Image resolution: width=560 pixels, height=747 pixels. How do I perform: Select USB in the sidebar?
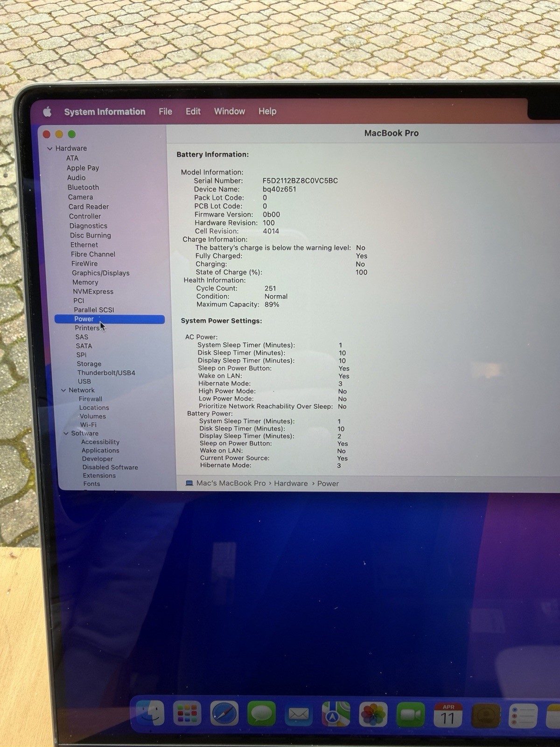pyautogui.click(x=84, y=381)
